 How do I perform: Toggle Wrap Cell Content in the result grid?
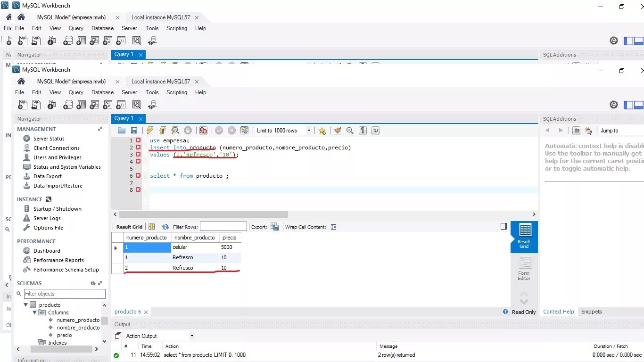[x=334, y=227]
